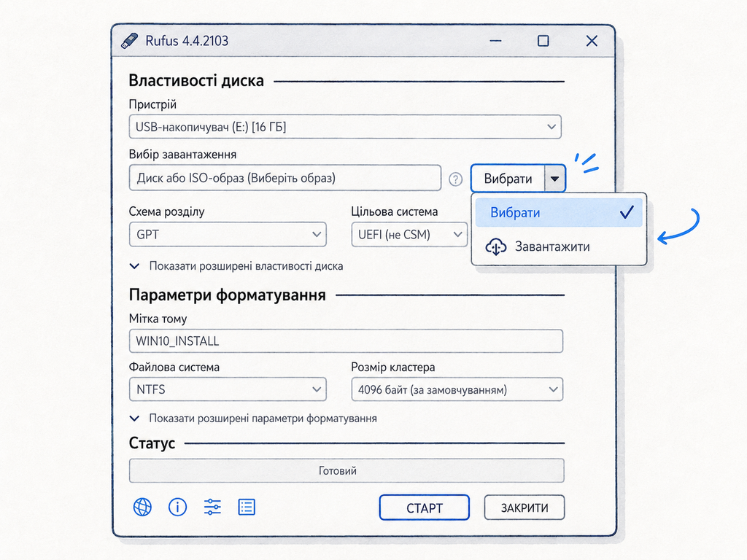The image size is (747, 560).
Task: Show the log list icon
Action: tap(247, 507)
